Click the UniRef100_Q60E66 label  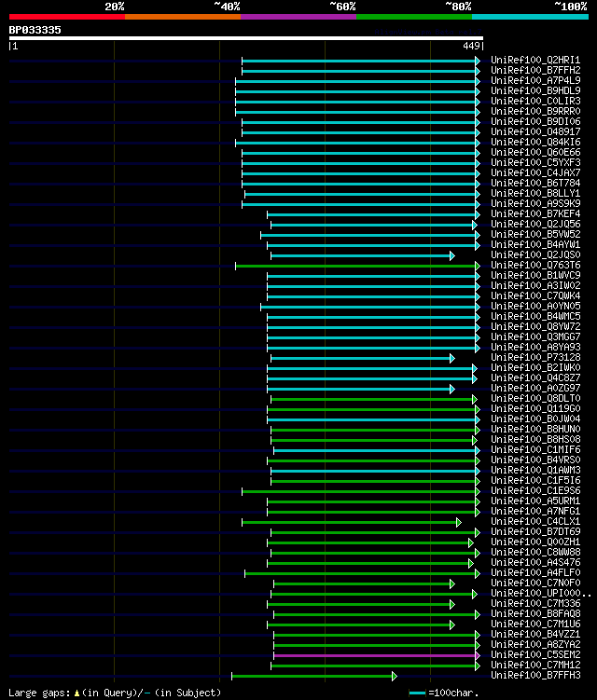click(535, 152)
